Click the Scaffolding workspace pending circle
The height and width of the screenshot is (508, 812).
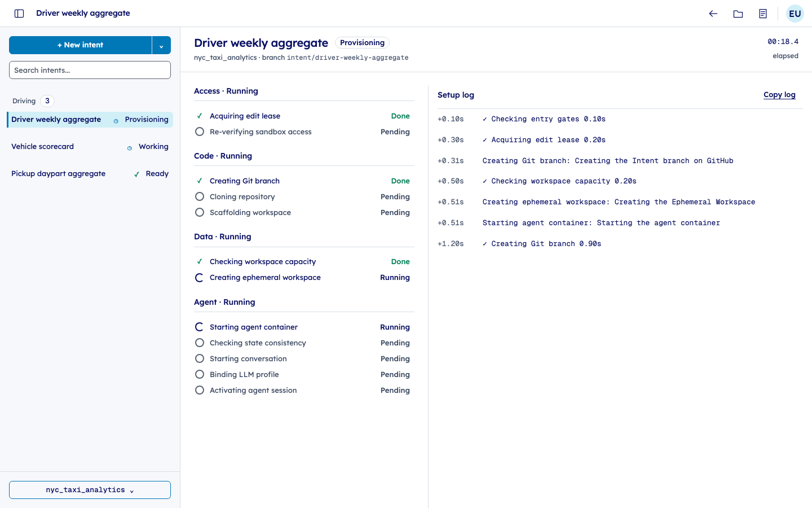(x=199, y=212)
